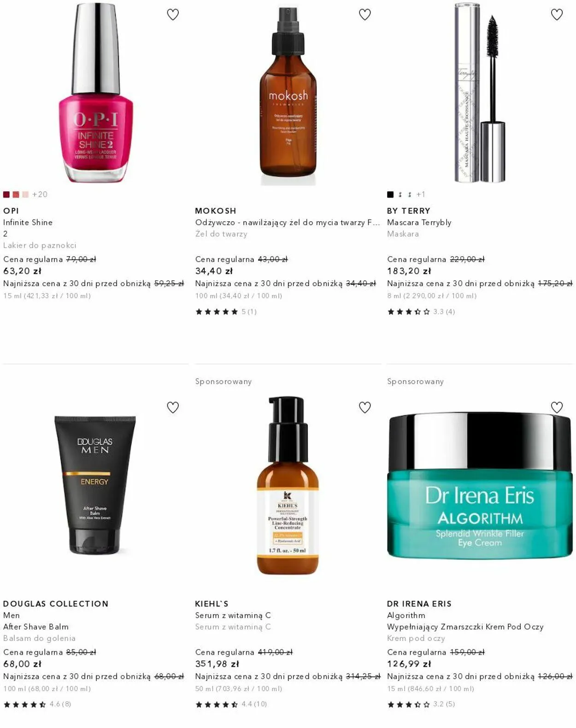Viewport: 576px width, 728px height.
Task: View the Dr Irena Eris Algorithm jar image
Action: pos(480,486)
